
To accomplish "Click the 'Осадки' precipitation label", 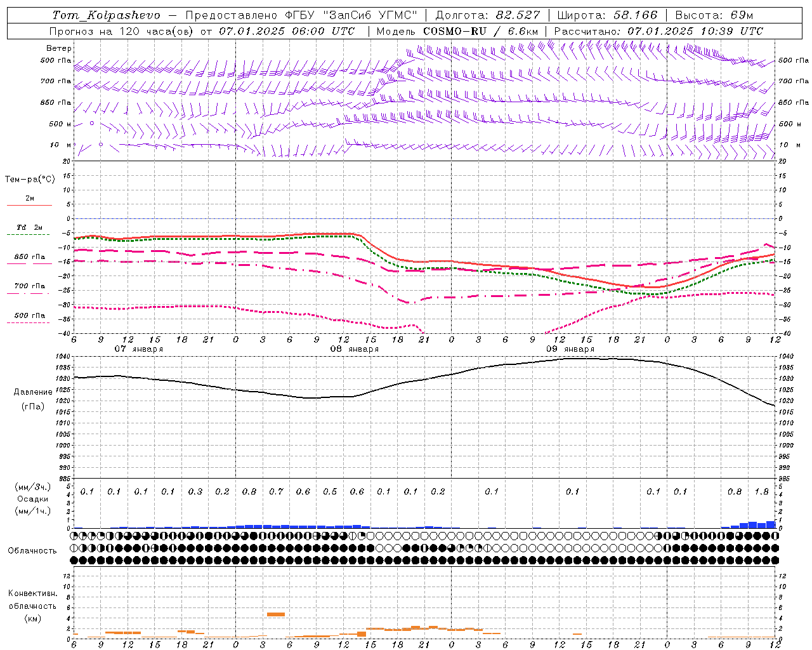I will (32, 499).
